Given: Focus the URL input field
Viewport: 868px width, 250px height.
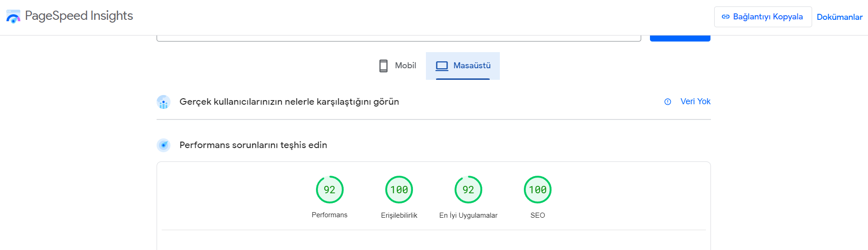Looking at the screenshot, I should pos(399,38).
